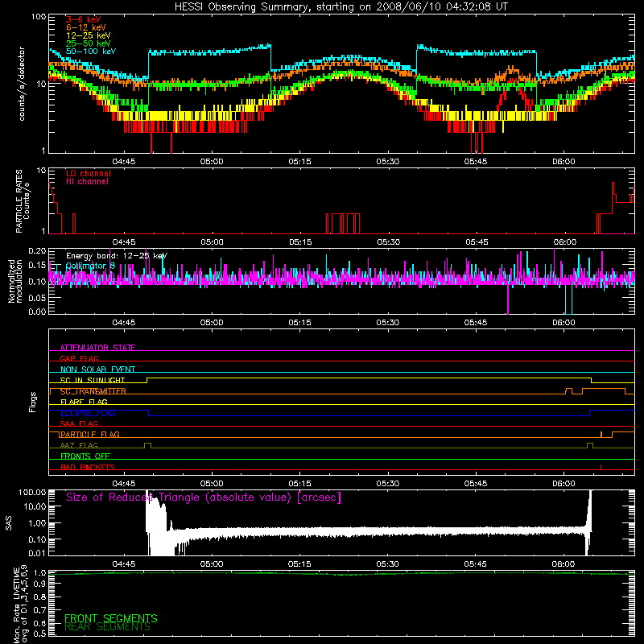Click the SC_IN_SUNLIGHT flag label
This screenshot has height=644, width=644.
click(93, 380)
